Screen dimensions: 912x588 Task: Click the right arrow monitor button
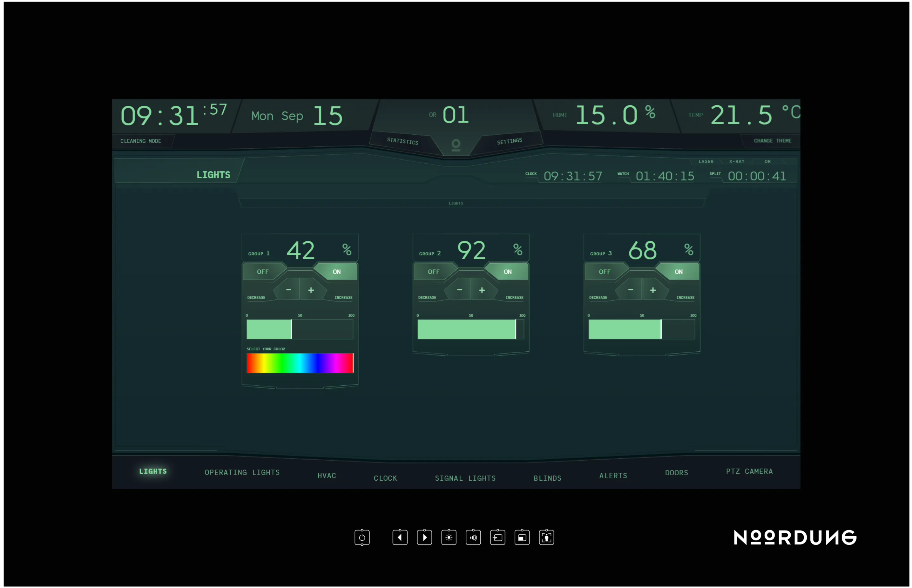click(x=424, y=537)
